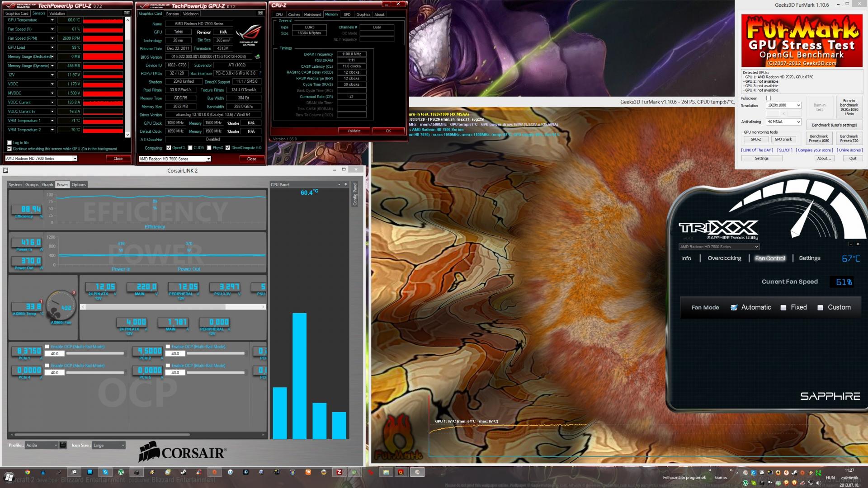Click the uTorrent tray icon
The width and height of the screenshot is (868, 488).
point(745,483)
